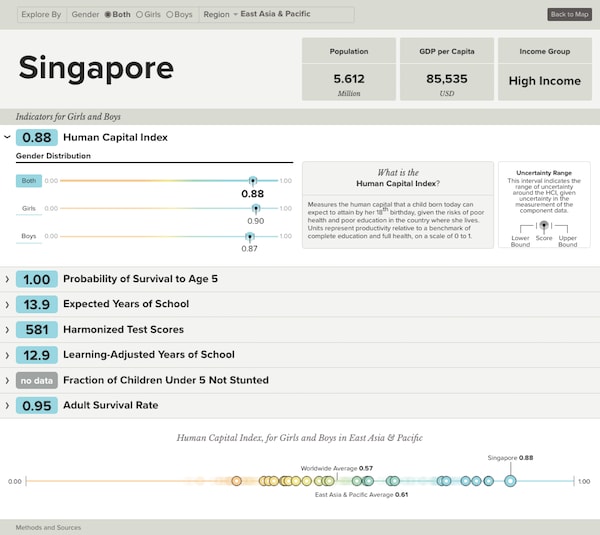600x535 pixels.
Task: Click the 12.9 learning-adjusted years badge
Action: pos(37,355)
